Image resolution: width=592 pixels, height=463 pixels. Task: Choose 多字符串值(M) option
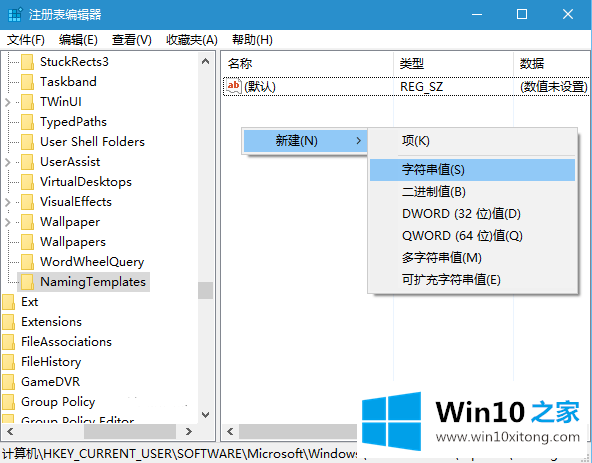[472, 258]
